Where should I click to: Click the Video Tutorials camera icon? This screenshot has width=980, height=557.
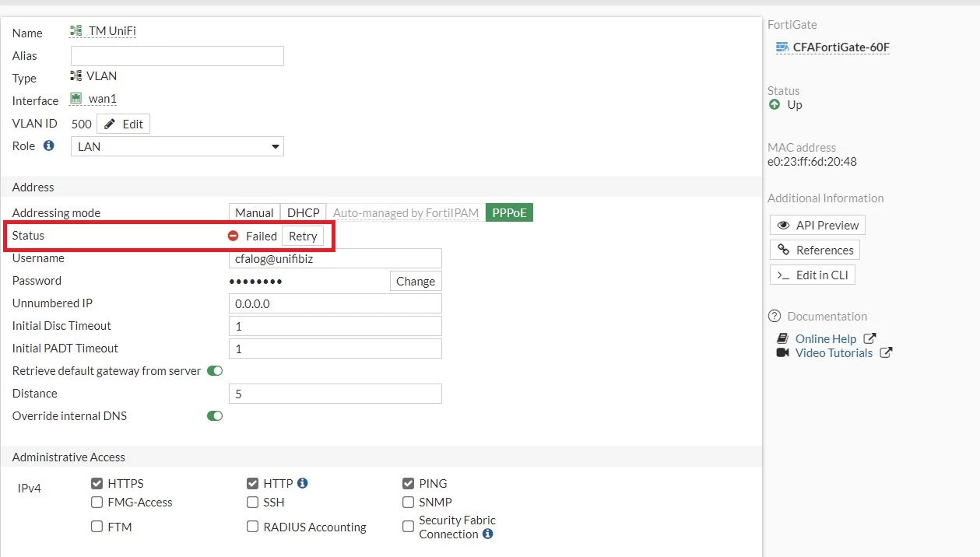tap(783, 352)
